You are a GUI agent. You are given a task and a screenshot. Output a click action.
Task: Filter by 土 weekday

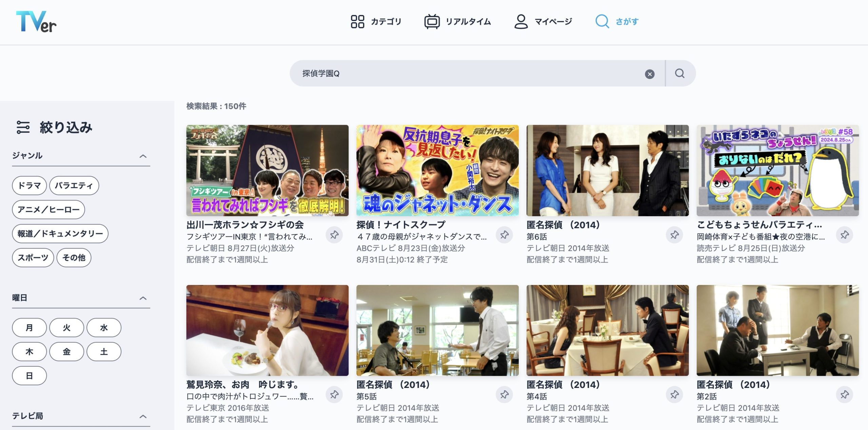[x=104, y=352]
